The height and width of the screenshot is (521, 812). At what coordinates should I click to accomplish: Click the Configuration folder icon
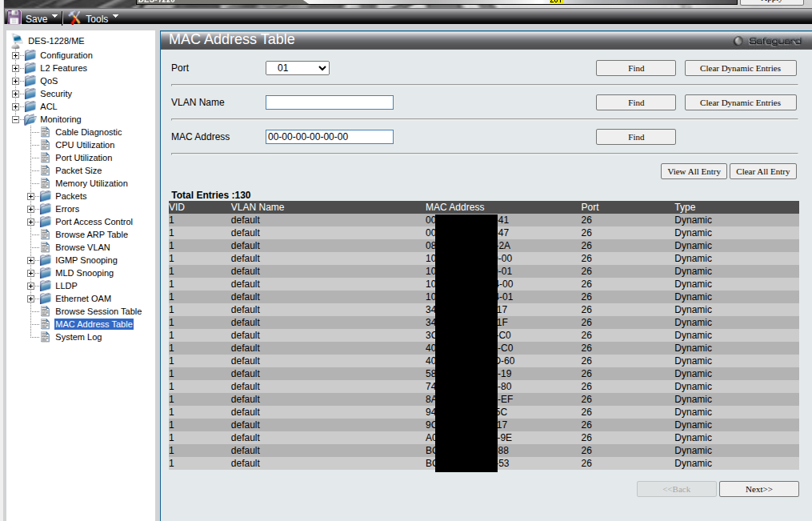pos(30,55)
